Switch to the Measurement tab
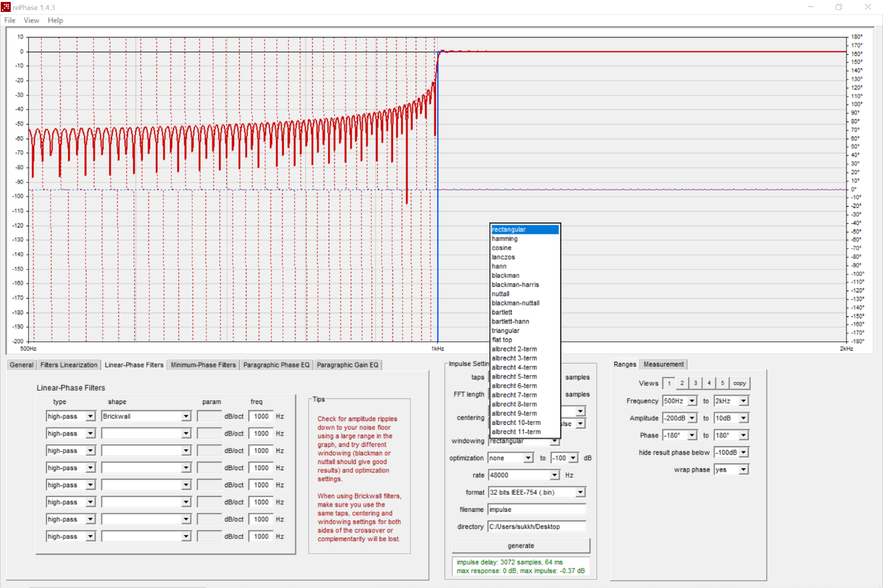Viewport: 883px width, 588px height. click(x=663, y=364)
